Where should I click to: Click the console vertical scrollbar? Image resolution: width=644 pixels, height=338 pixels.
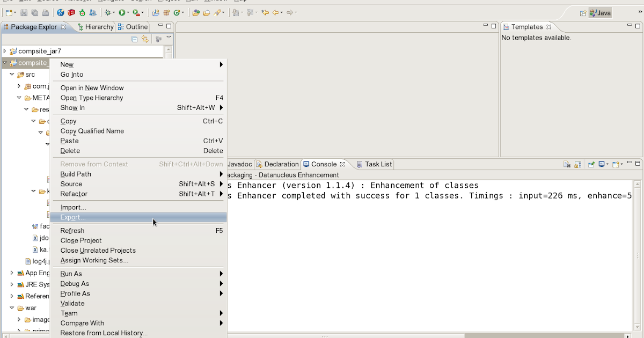tap(638, 255)
